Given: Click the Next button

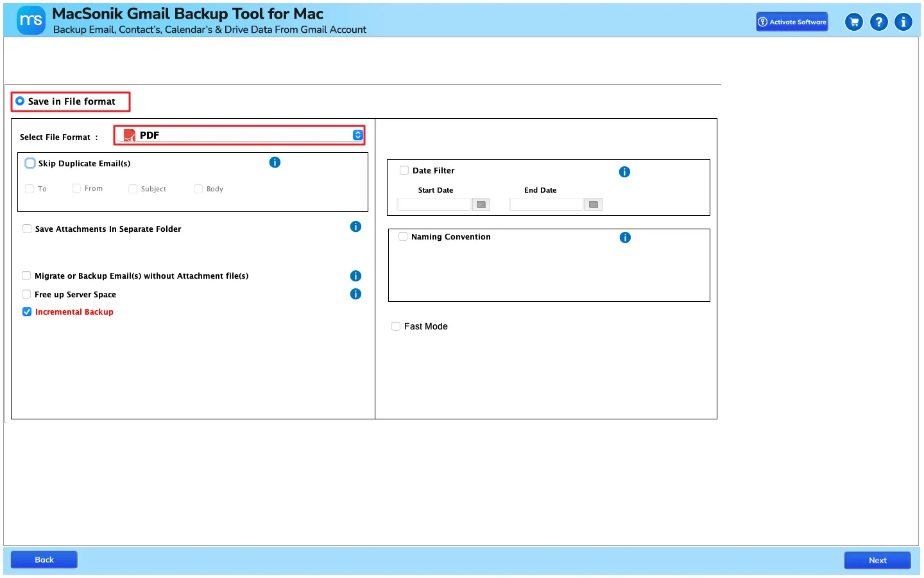Looking at the screenshot, I should [877, 560].
